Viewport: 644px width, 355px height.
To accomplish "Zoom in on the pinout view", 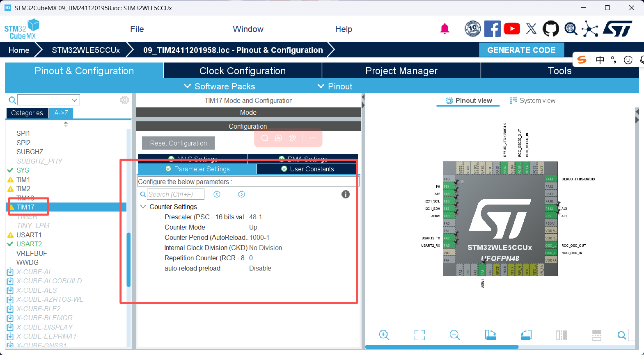I will coord(384,335).
